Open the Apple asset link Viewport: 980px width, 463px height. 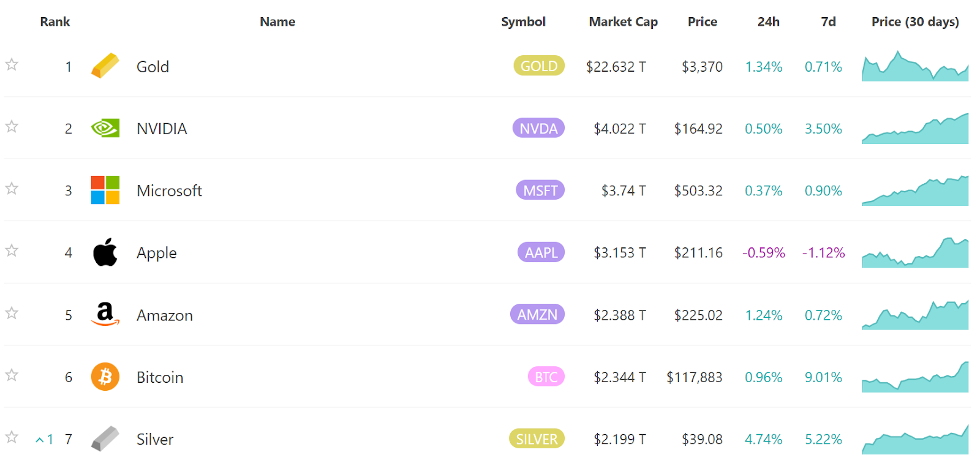pos(156,253)
